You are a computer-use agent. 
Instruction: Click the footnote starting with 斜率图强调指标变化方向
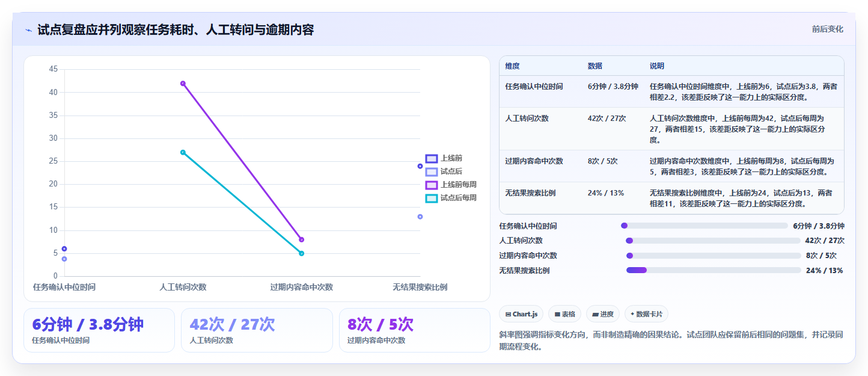pyautogui.click(x=671, y=341)
